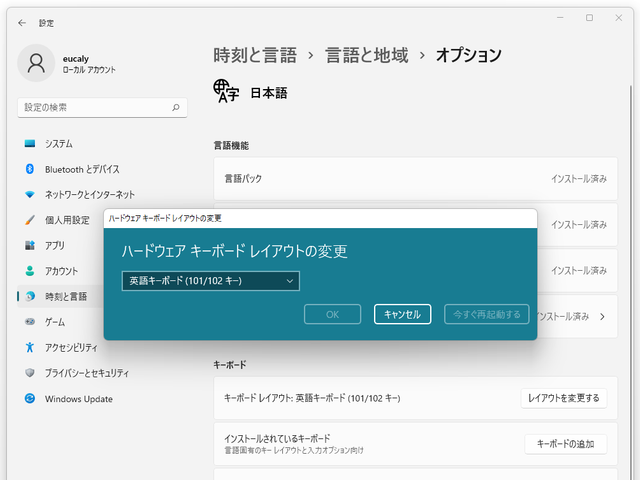Click the 言語機能 section heading

click(231, 145)
